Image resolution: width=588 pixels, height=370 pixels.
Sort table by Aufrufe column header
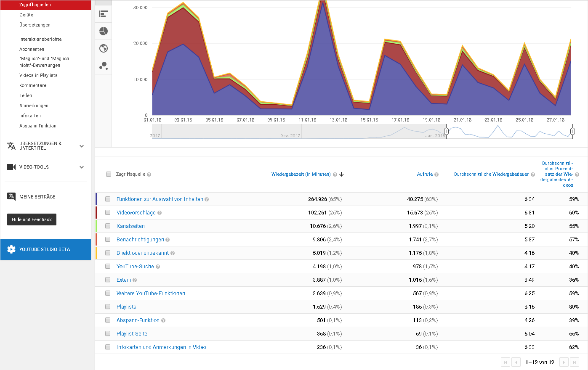(425, 174)
